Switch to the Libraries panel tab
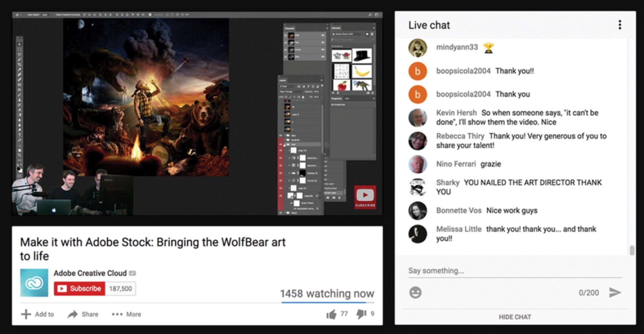 [x=336, y=28]
